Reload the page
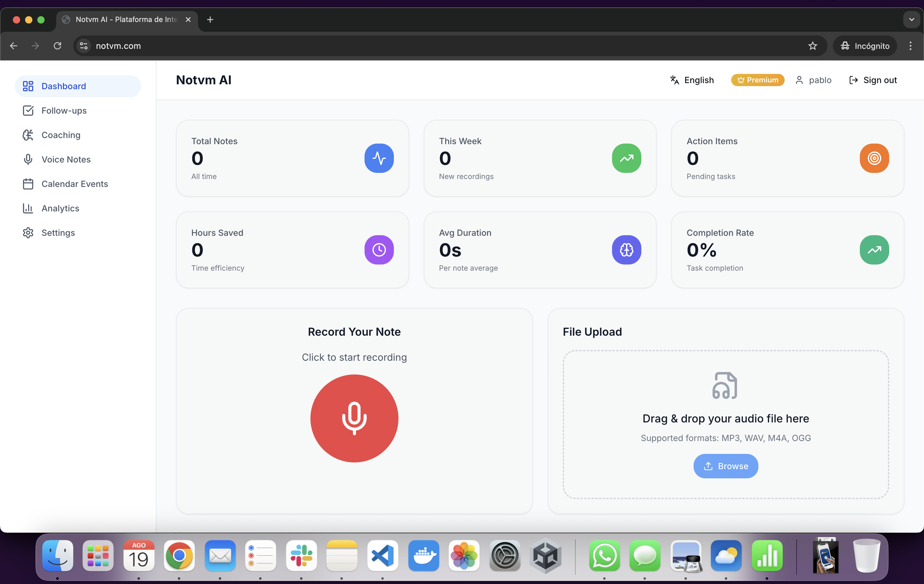 57,46
